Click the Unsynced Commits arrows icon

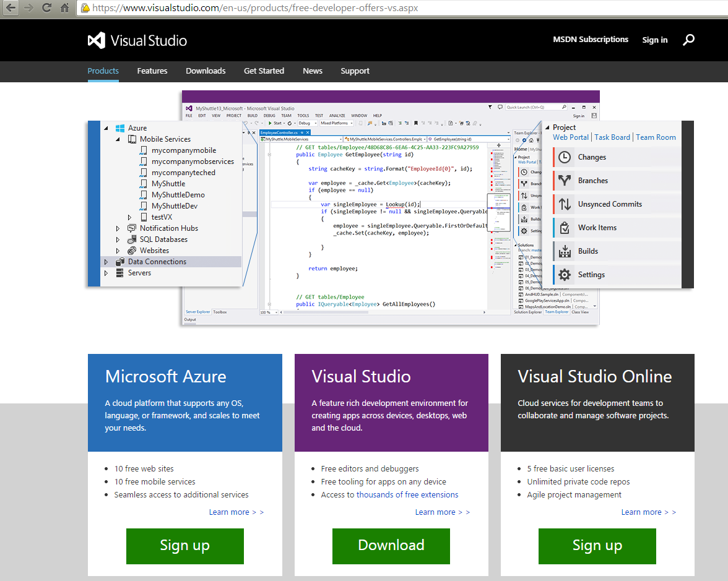565,204
